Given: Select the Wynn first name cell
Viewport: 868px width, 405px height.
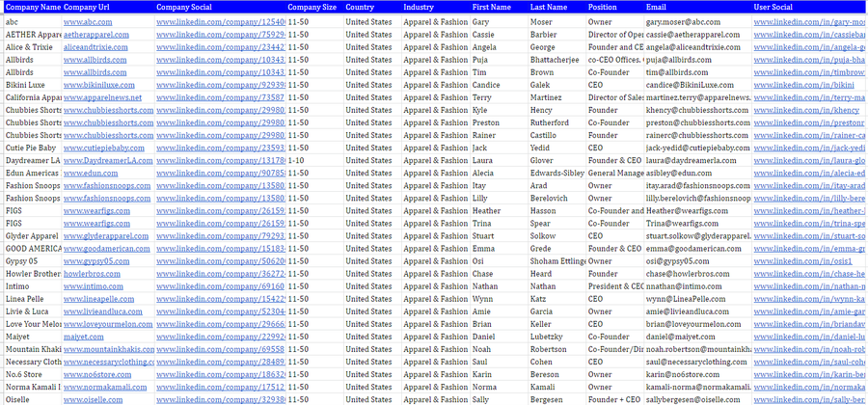Looking at the screenshot, I should coord(499,299).
